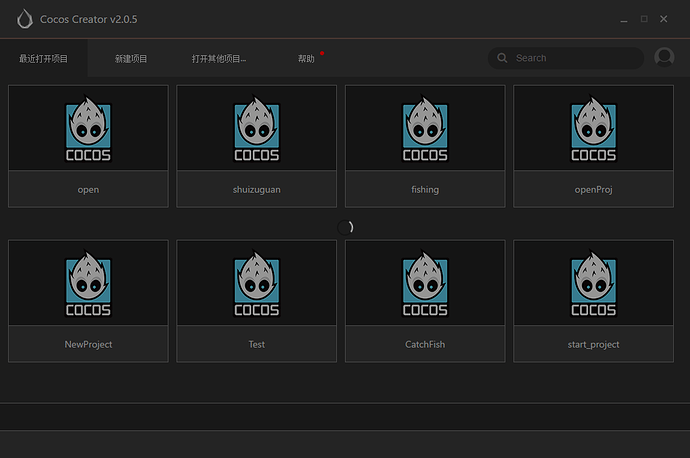
Task: Select the 'start_project' name label
Action: tap(594, 344)
